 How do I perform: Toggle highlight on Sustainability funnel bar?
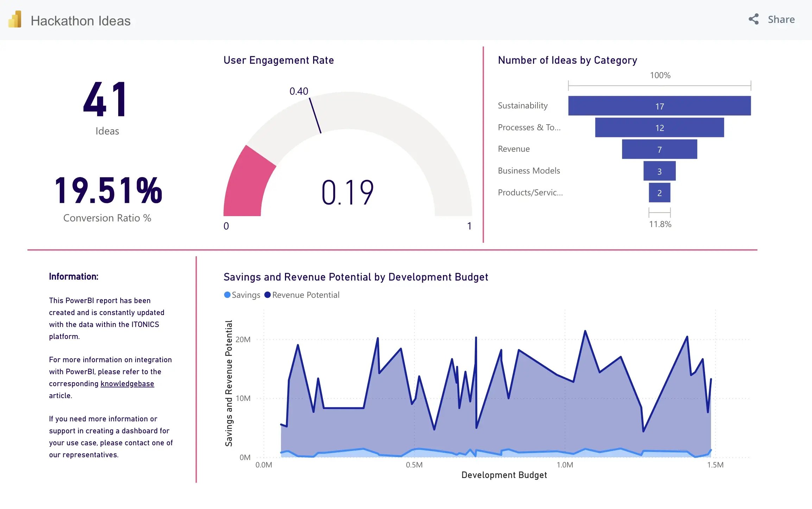[x=659, y=106]
